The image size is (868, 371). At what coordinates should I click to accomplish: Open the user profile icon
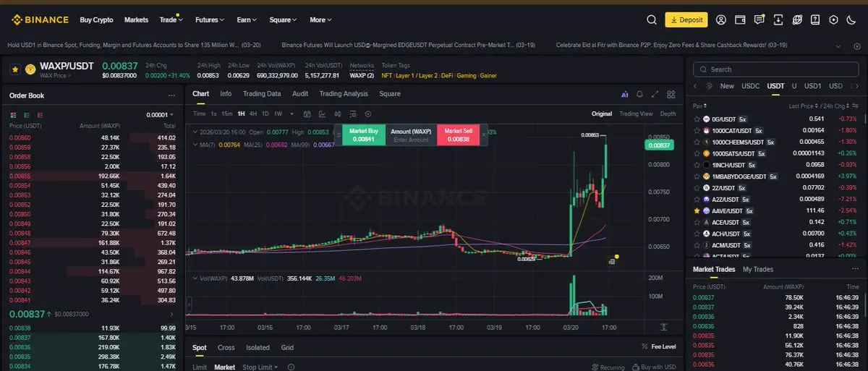pyautogui.click(x=721, y=20)
